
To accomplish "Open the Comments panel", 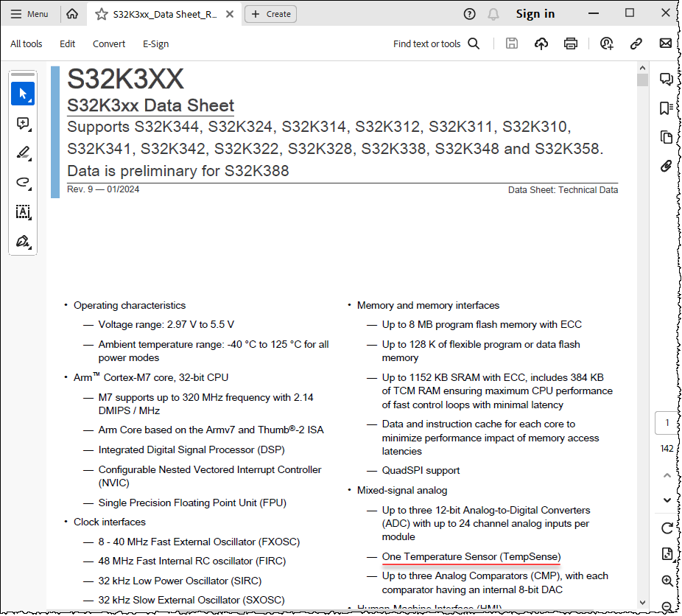I will pos(666,79).
